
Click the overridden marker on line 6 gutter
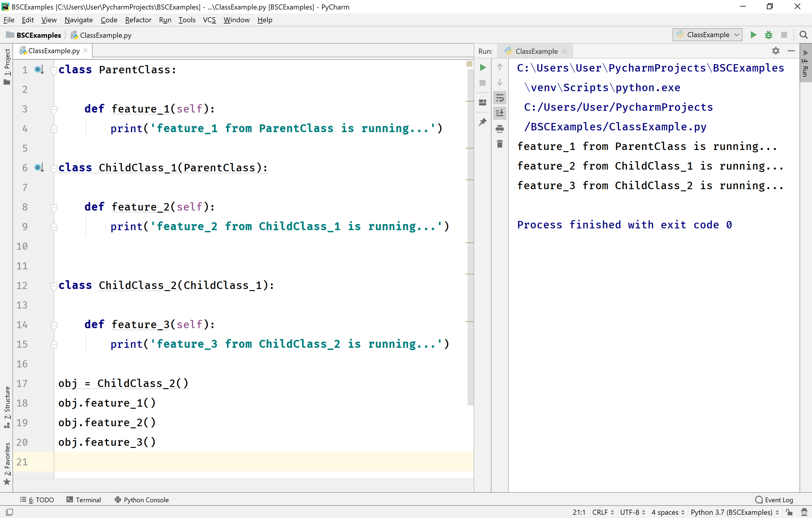tap(39, 168)
